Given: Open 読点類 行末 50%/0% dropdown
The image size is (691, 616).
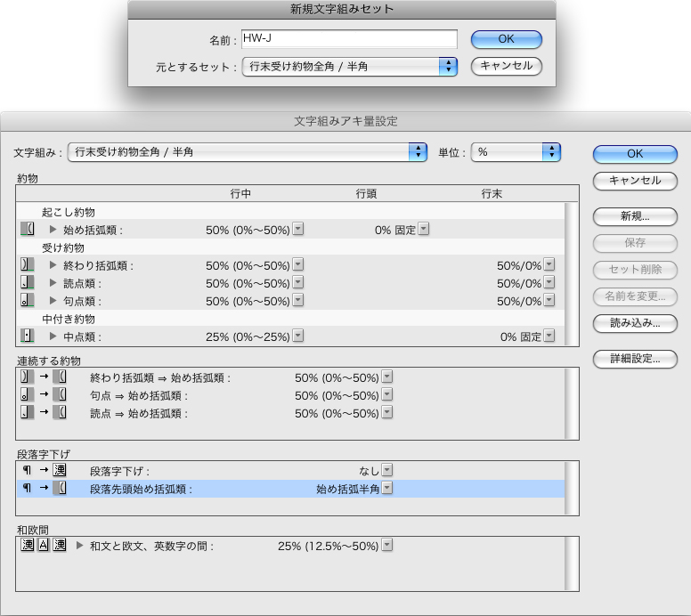Looking at the screenshot, I should (x=549, y=282).
